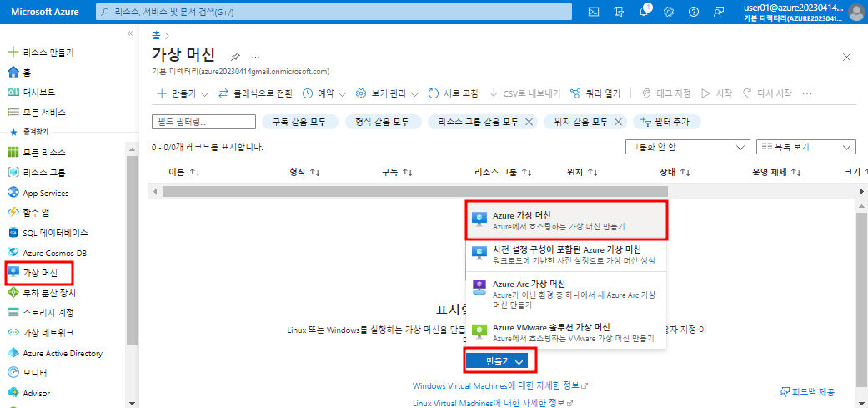Open Linux Virtual Machines info link
868x408 pixels.
point(489,402)
